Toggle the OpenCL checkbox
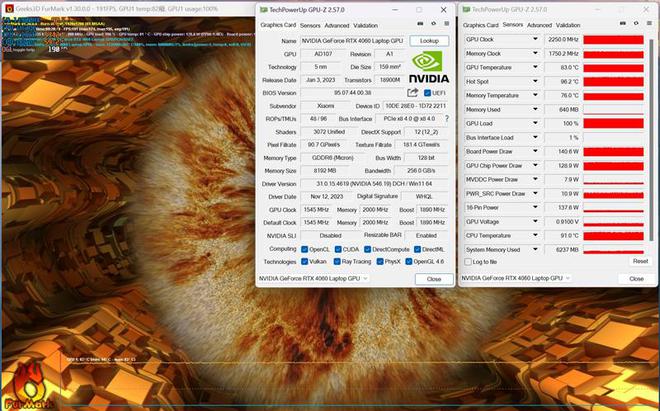This screenshot has width=660, height=411. click(304, 249)
